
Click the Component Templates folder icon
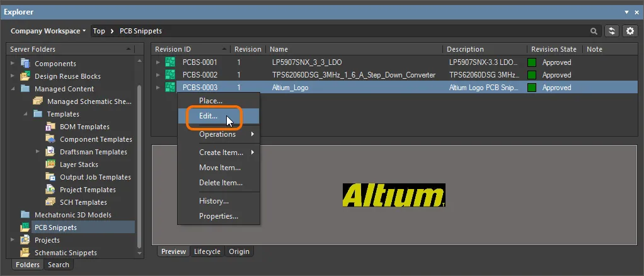click(50, 139)
